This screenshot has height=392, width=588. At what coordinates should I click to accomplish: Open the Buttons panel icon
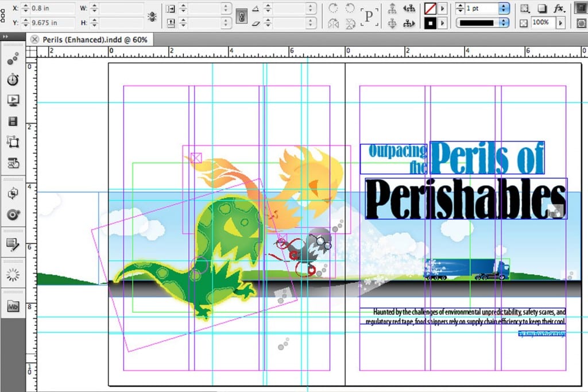(x=13, y=164)
